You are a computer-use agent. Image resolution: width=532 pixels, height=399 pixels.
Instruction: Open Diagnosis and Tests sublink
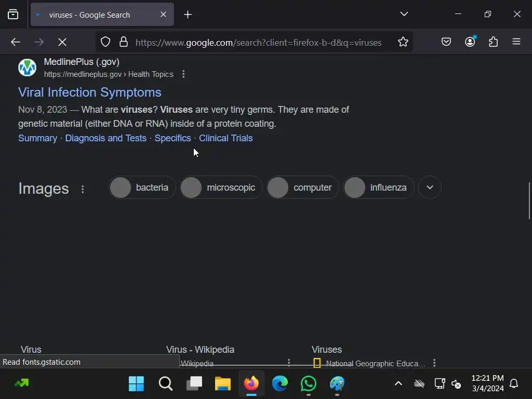pos(106,138)
